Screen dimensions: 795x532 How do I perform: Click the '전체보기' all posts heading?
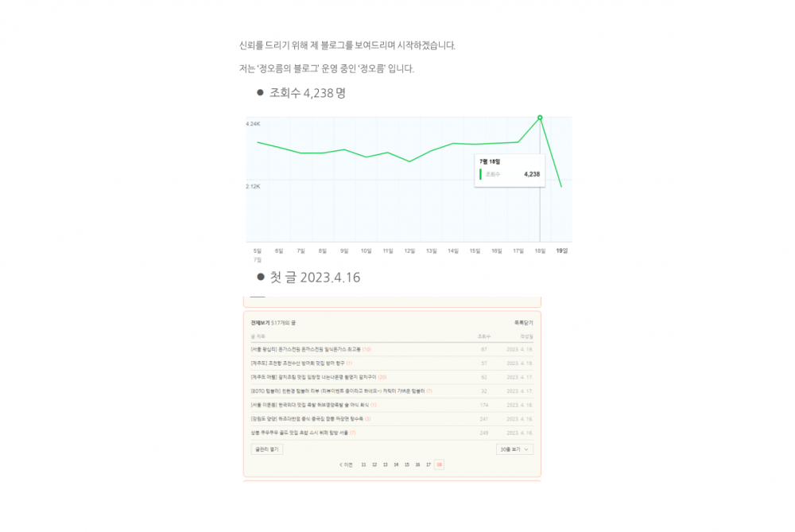coord(260,323)
